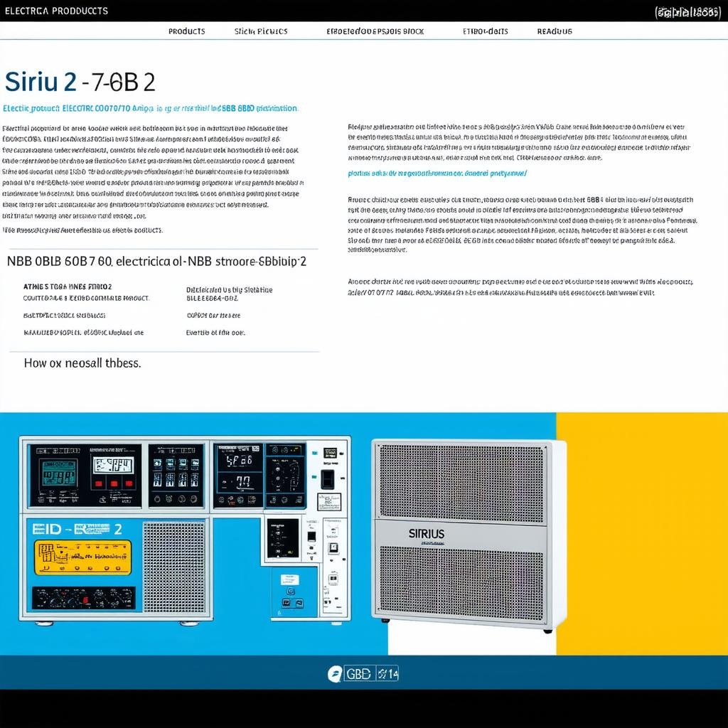Select the READUUS navigation item
728x728 pixels.
(555, 31)
